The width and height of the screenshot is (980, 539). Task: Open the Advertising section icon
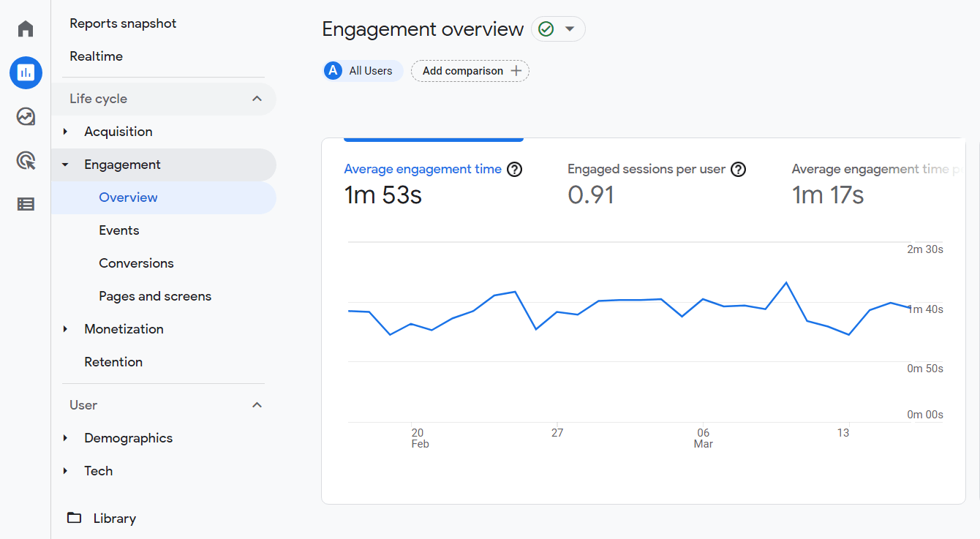25,160
